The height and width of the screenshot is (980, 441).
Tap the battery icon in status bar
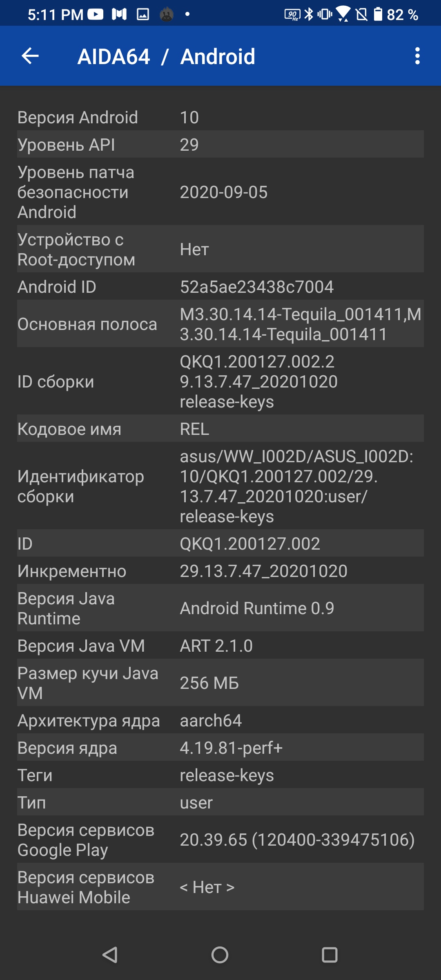click(378, 14)
